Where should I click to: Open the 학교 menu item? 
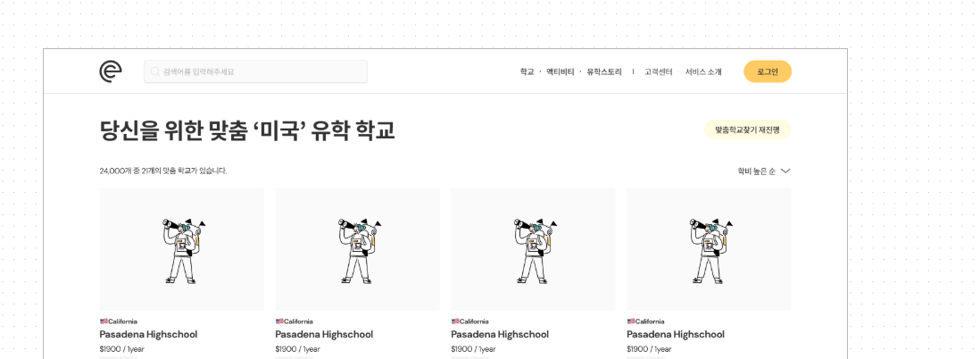point(527,72)
